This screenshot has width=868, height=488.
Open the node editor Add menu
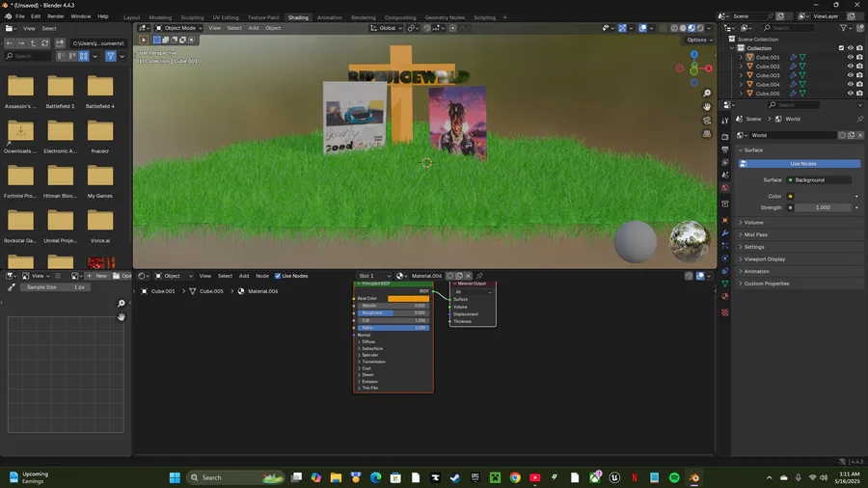(244, 276)
